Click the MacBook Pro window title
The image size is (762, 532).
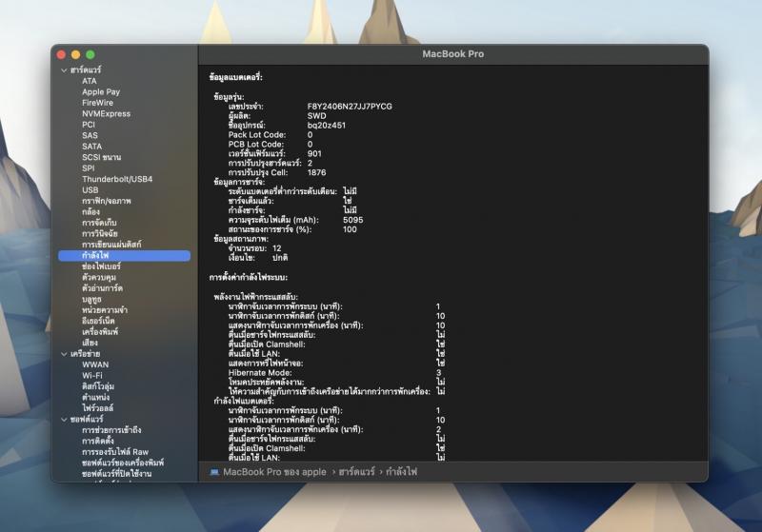pyautogui.click(x=453, y=54)
